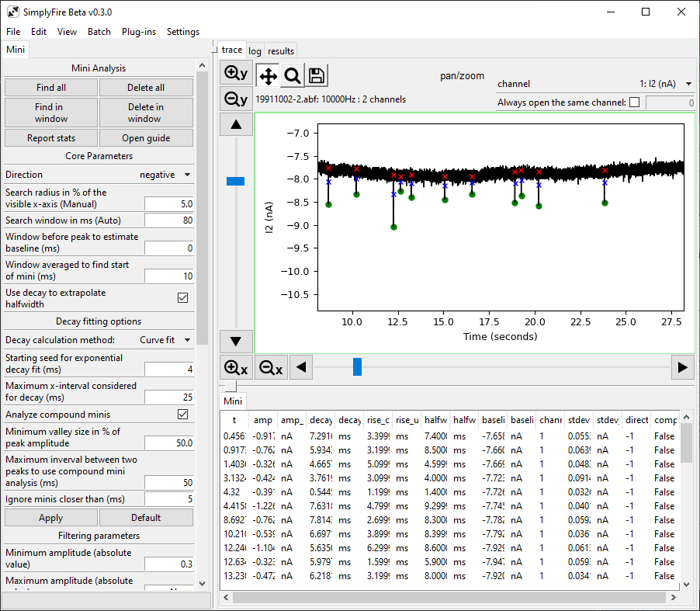Activate the magnifier zoom tool
The image size is (700, 611).
[293, 75]
